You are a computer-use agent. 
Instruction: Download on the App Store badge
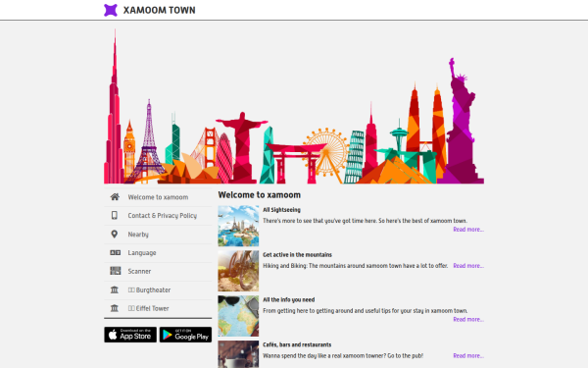130,335
